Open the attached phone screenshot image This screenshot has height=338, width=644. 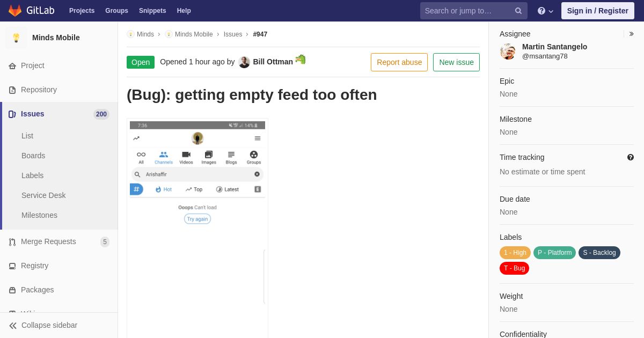click(197, 228)
